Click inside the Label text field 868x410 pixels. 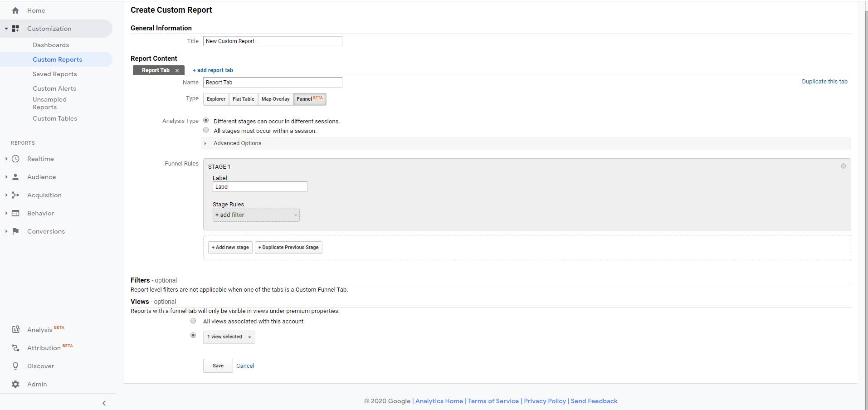pyautogui.click(x=259, y=186)
